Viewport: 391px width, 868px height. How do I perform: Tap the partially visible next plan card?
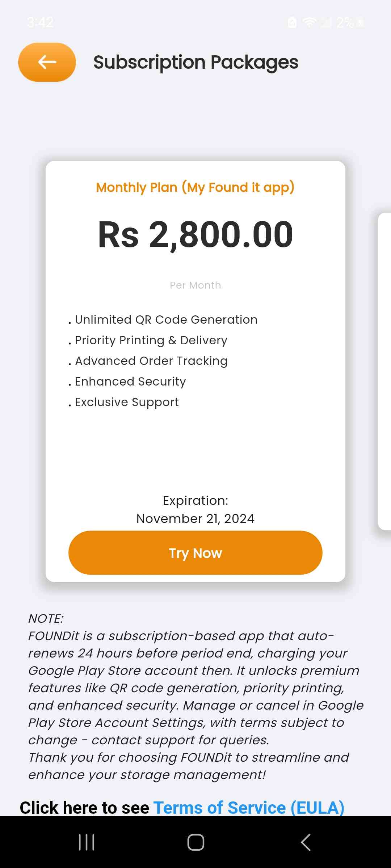point(384,371)
